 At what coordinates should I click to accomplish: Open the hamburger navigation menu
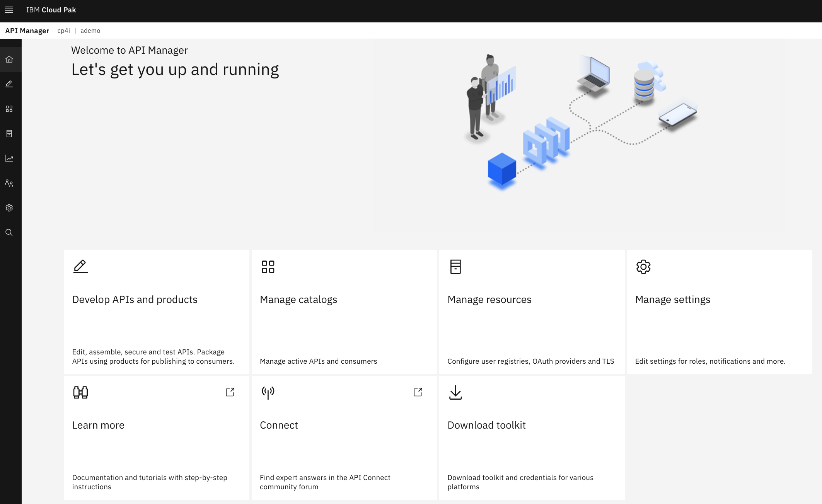click(x=9, y=10)
